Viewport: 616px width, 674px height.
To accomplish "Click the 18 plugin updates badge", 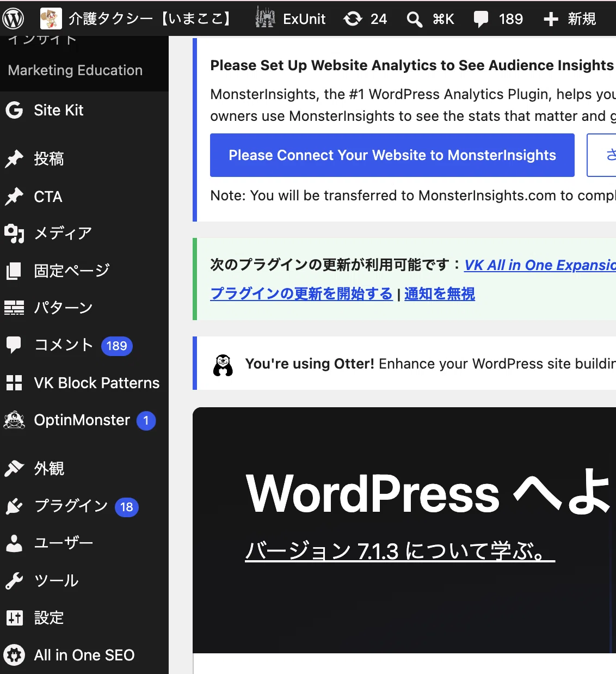I will pos(127,507).
